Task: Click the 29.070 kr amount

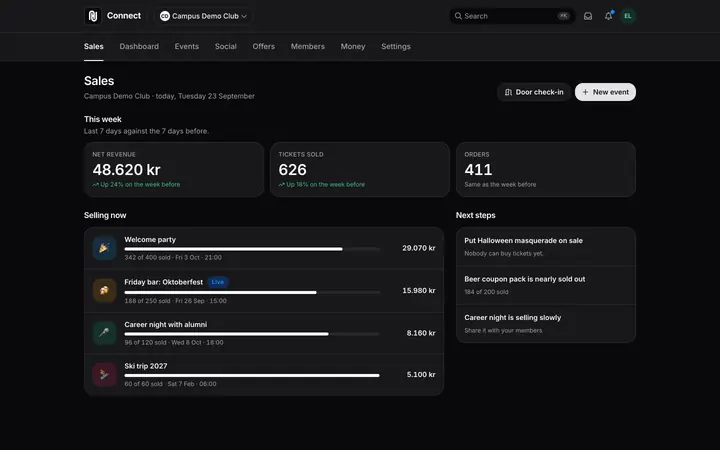Action: pos(419,248)
